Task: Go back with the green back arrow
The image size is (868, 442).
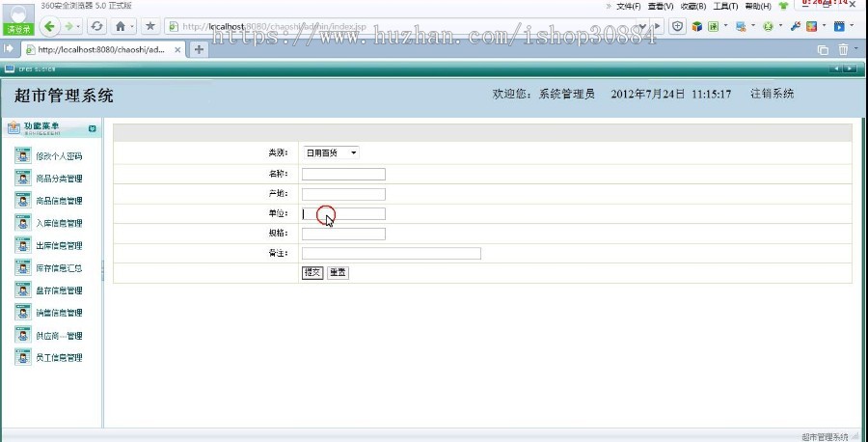Action: click(x=50, y=26)
